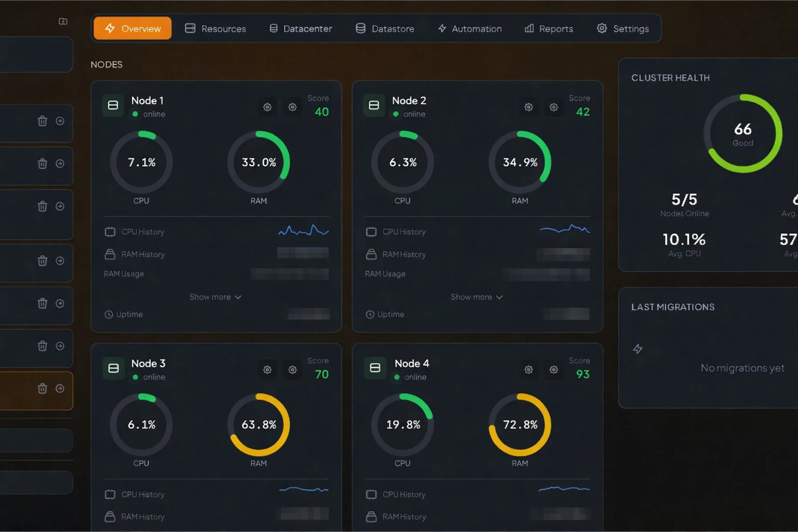Expand Show more on Node 2
The width and height of the screenshot is (798, 532).
(x=477, y=297)
